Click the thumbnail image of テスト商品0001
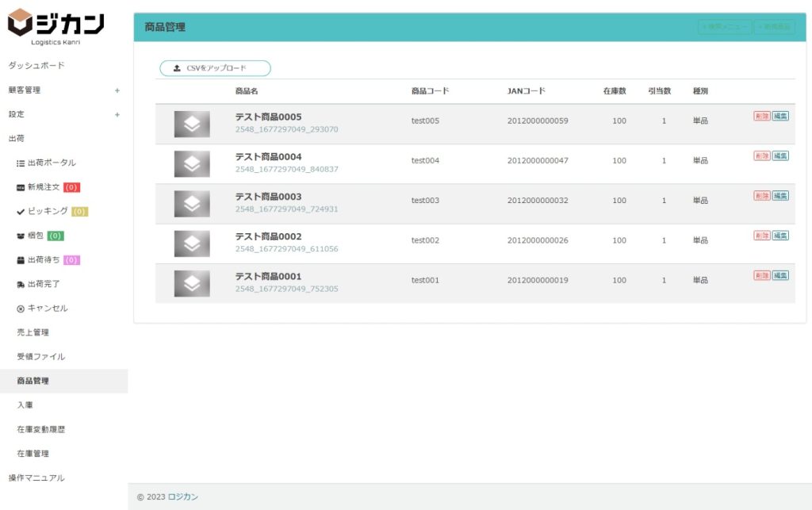 click(192, 283)
